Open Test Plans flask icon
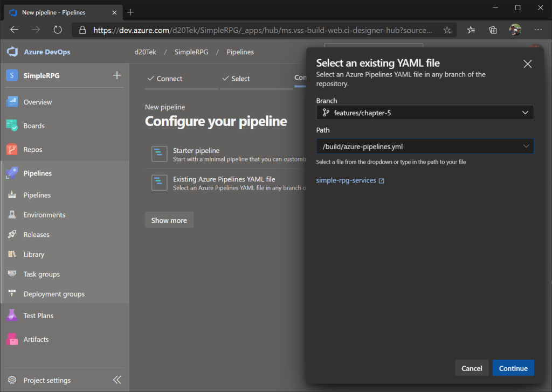 pos(12,316)
